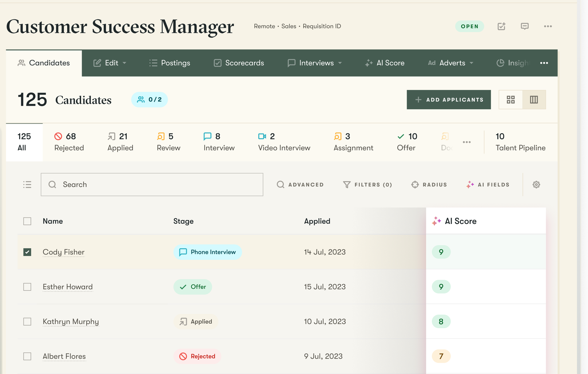Show the 2 Video Interview candidates
The width and height of the screenshot is (588, 374).
[284, 142]
